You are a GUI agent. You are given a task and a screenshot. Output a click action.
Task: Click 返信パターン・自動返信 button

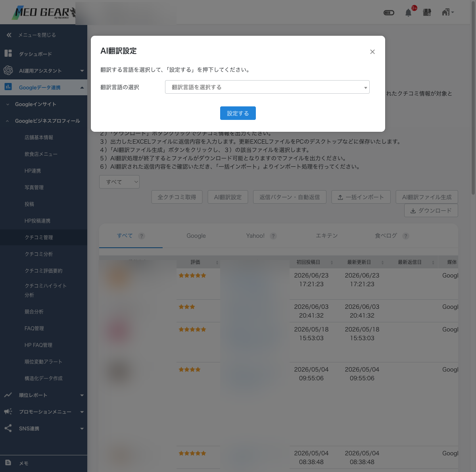tap(290, 197)
